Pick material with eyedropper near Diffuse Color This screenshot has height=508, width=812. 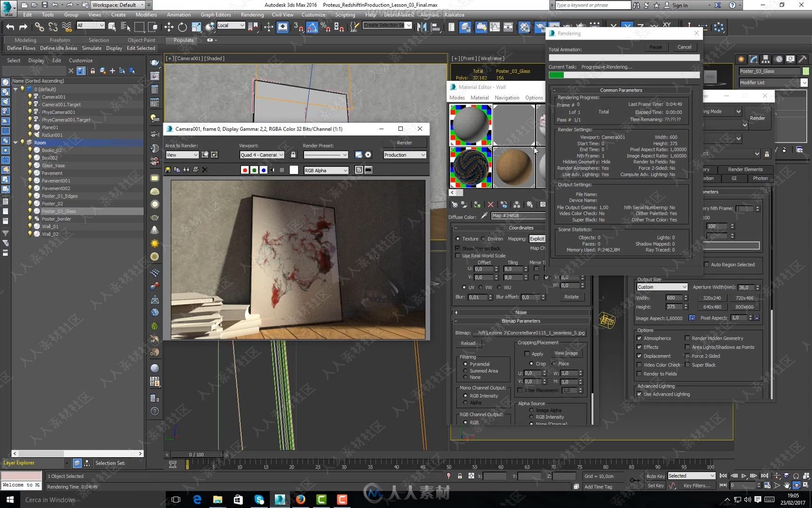484,216
